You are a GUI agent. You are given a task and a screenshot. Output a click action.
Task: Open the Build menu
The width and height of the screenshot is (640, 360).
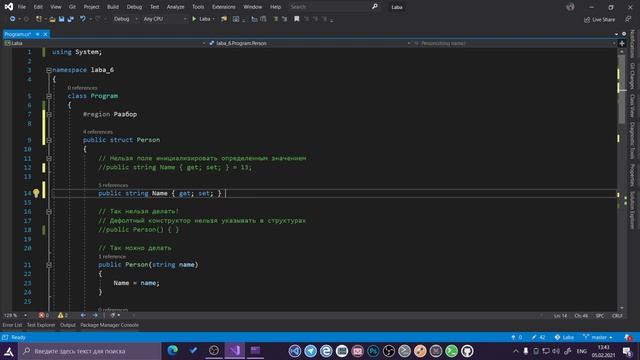(113, 7)
